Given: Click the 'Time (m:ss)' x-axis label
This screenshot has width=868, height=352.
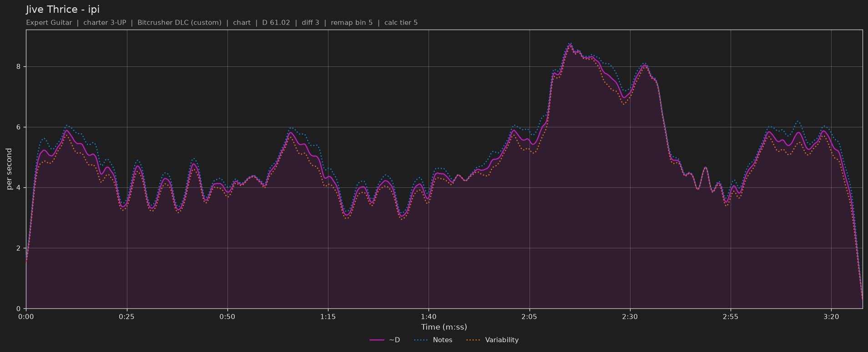Looking at the screenshot, I should pyautogui.click(x=444, y=327).
